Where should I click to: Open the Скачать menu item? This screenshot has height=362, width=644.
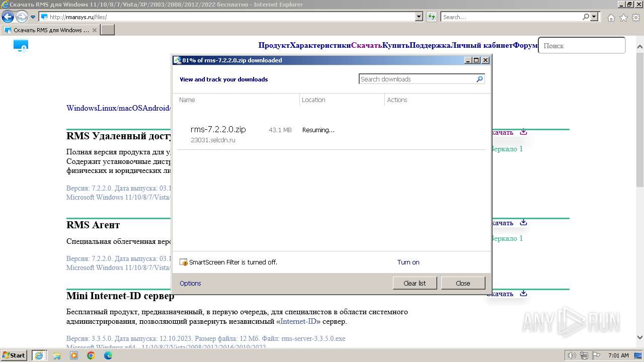coord(366,45)
